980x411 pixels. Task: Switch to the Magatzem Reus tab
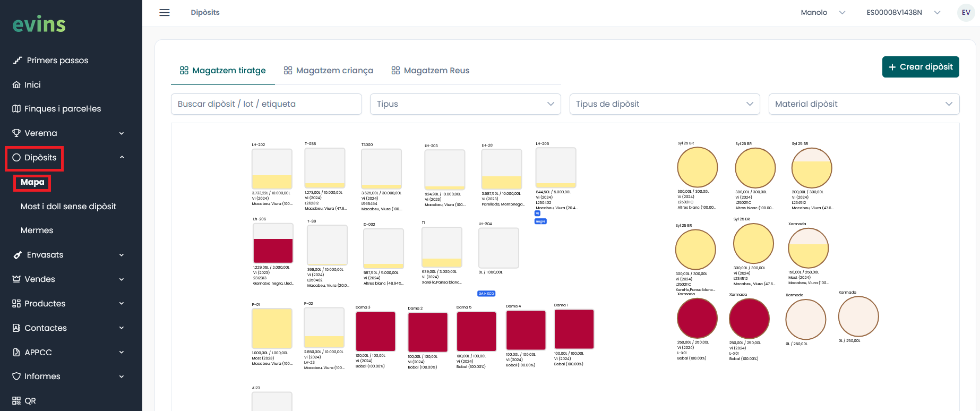[x=431, y=71]
